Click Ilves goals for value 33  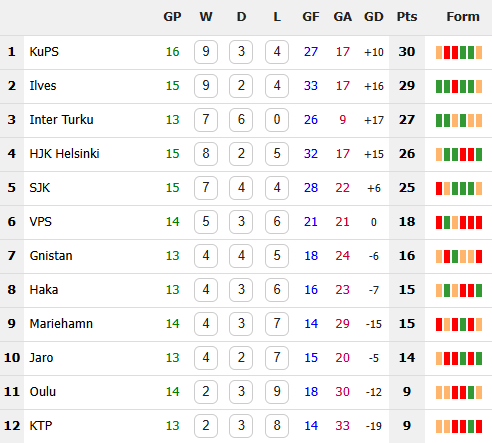311,86
